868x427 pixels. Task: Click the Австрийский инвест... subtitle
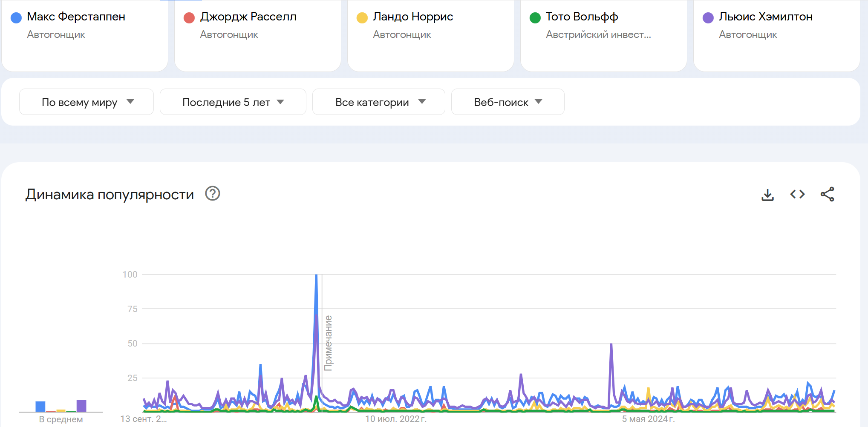coord(598,34)
